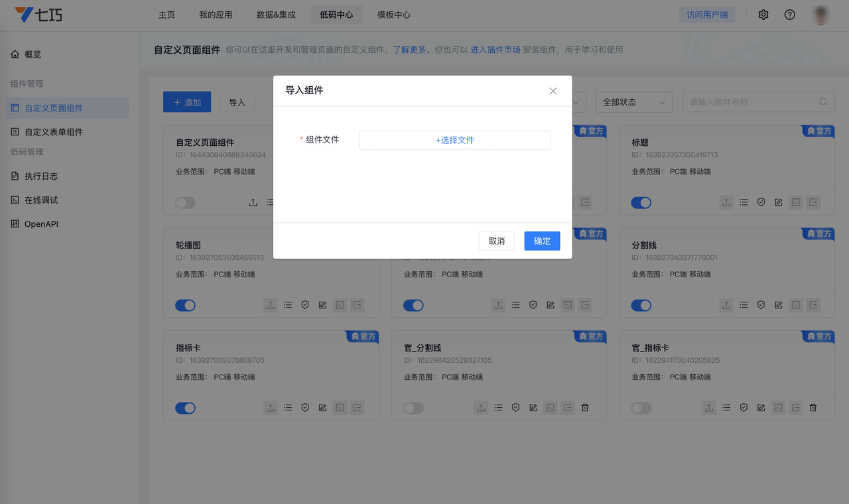The height and width of the screenshot is (504, 849).
Task: Click the trash icon on 官_指标卡 card
Action: point(813,408)
